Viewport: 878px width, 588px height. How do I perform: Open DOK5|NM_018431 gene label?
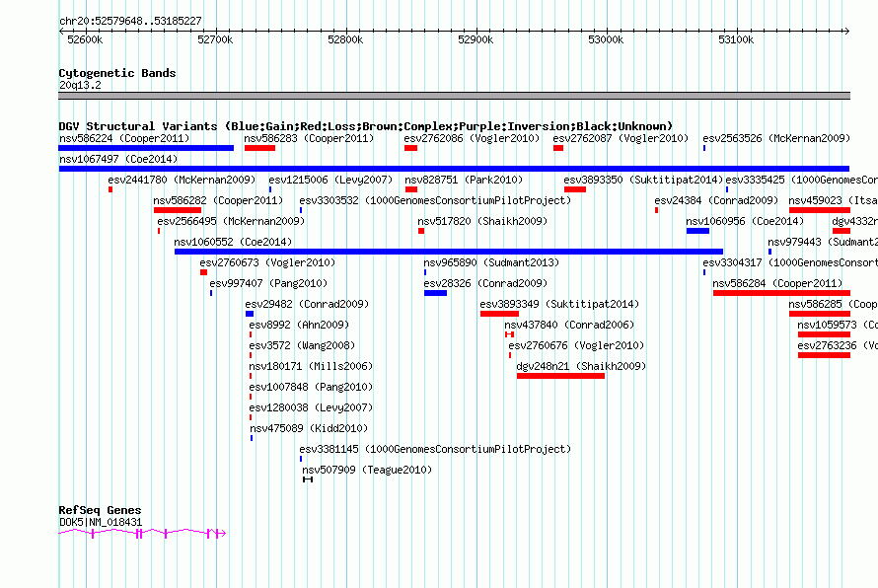coord(101,522)
